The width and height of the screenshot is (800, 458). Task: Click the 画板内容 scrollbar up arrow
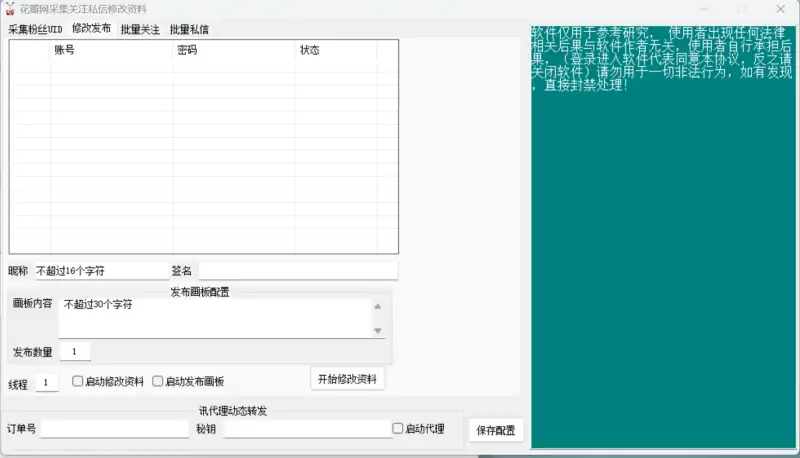pyautogui.click(x=378, y=307)
